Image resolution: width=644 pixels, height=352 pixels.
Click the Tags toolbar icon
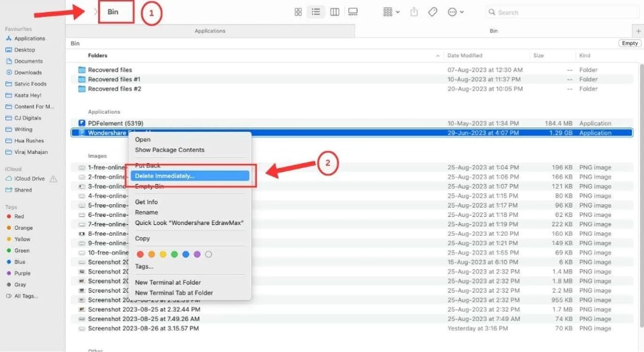coord(432,12)
